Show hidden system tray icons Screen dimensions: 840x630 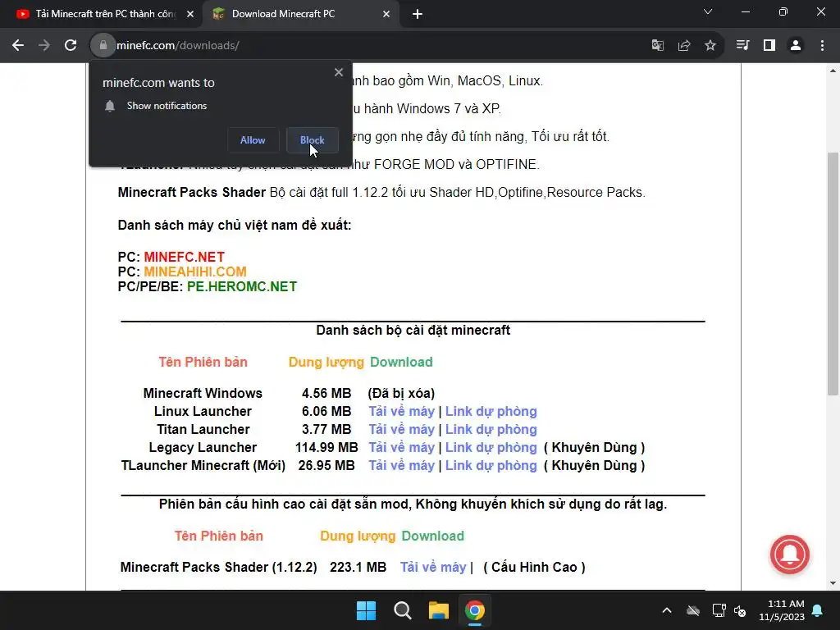point(667,610)
